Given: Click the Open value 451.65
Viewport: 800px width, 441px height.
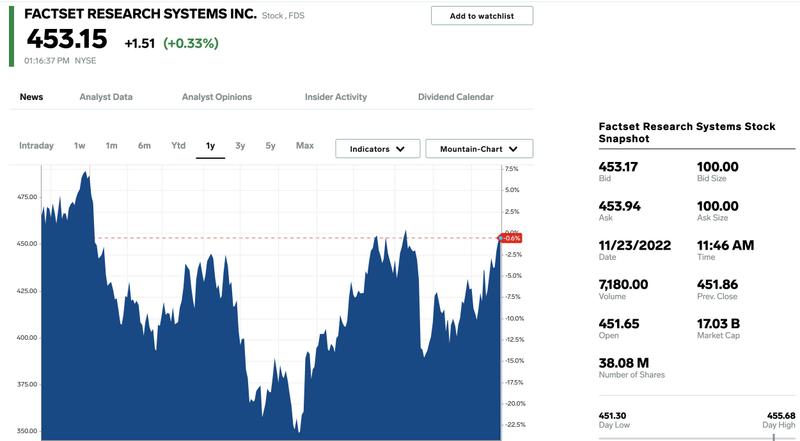Looking at the screenshot, I should tap(619, 324).
